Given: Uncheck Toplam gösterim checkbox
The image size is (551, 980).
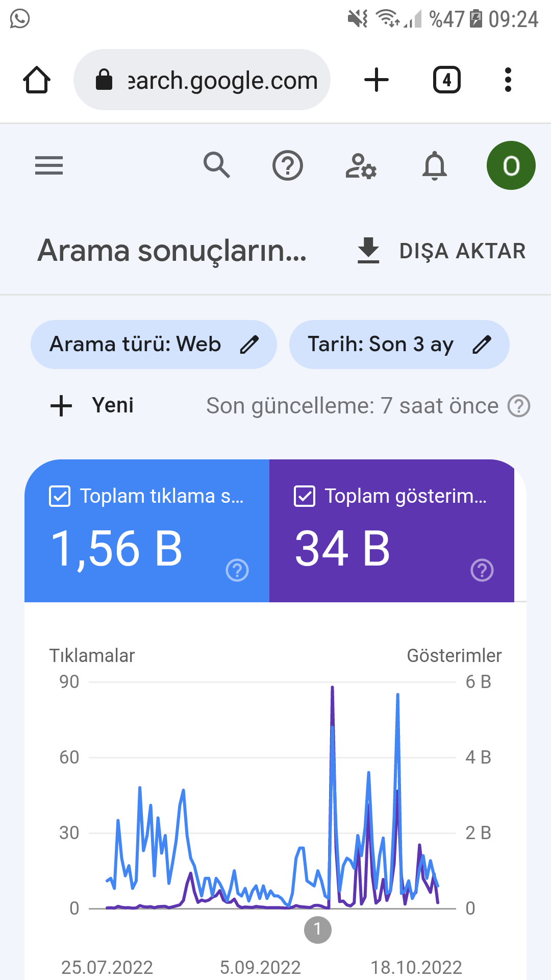Looking at the screenshot, I should (305, 496).
